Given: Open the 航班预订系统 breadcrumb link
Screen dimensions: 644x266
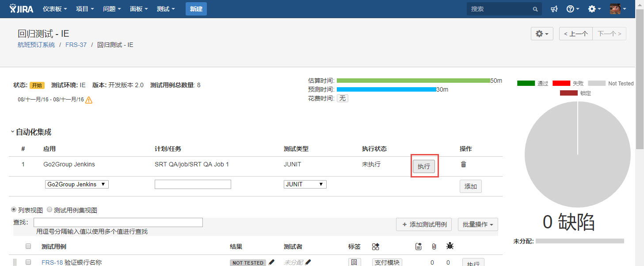Looking at the screenshot, I should 36,45.
